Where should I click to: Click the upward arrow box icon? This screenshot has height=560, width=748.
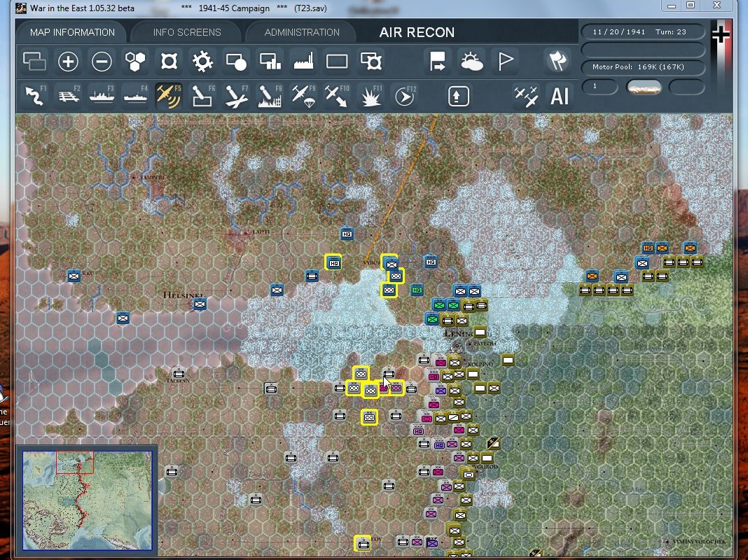(459, 96)
